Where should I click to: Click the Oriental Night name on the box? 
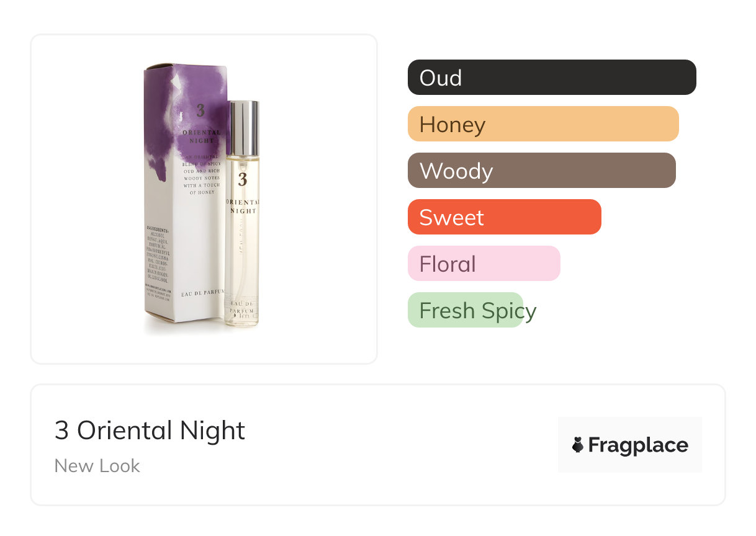point(201,136)
